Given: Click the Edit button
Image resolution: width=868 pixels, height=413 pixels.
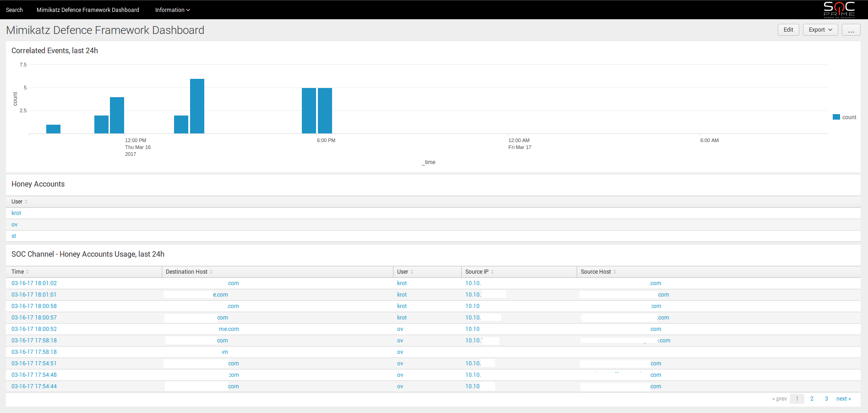Looking at the screenshot, I should pyautogui.click(x=788, y=30).
